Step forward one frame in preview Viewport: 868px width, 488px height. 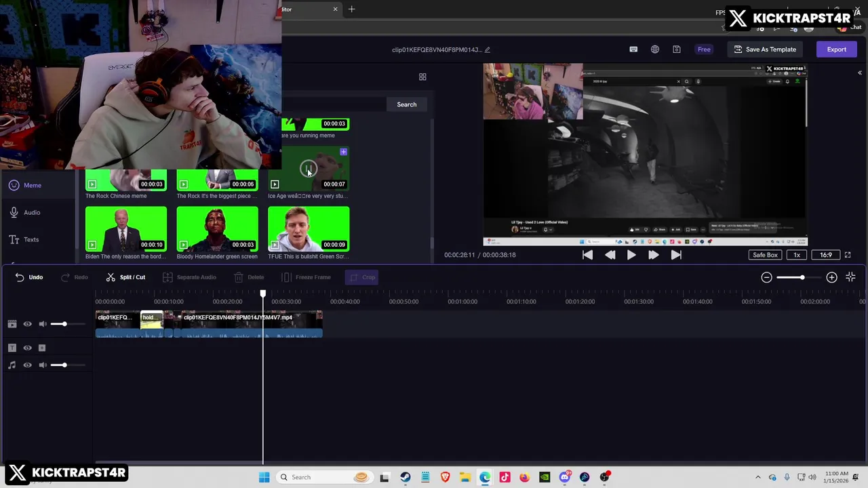[653, 255]
